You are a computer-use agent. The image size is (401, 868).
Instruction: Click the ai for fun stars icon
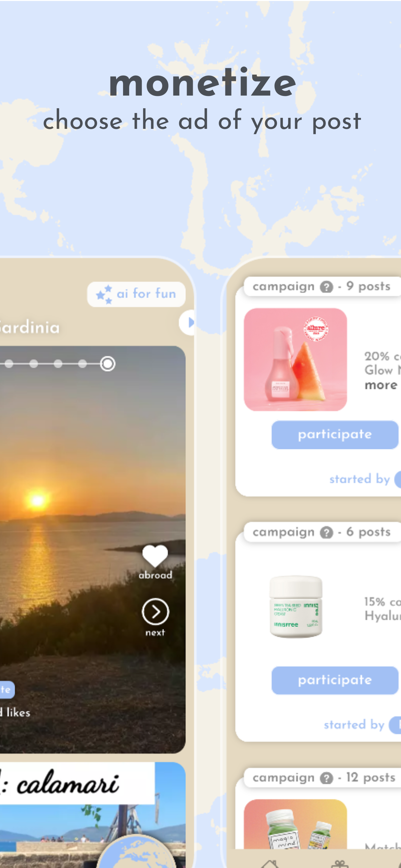coord(104,294)
